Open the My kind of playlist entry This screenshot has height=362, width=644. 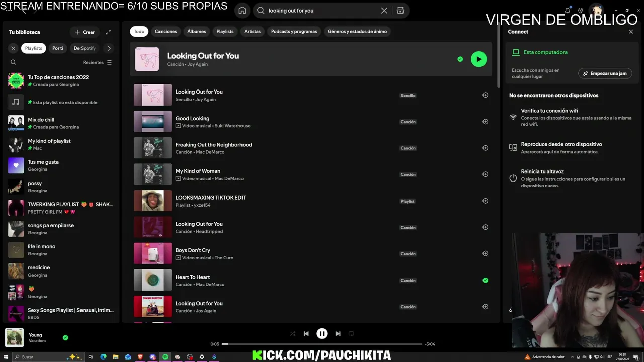(x=61, y=144)
